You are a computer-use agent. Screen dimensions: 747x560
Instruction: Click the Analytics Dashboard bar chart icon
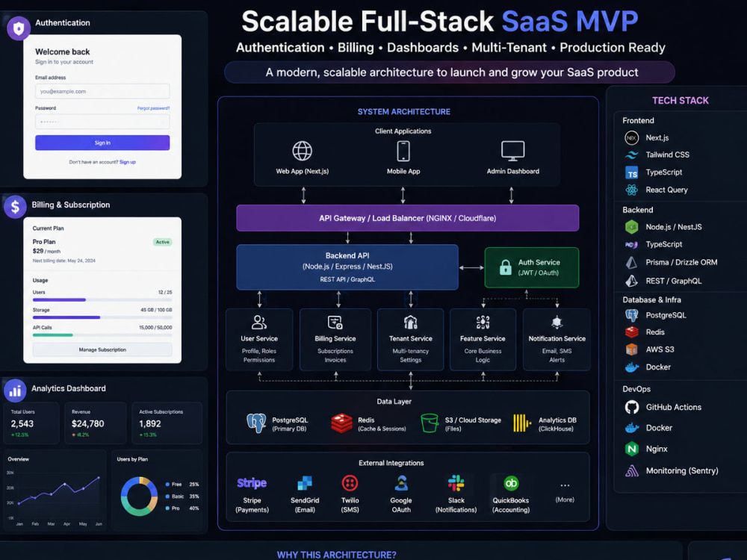point(15,391)
